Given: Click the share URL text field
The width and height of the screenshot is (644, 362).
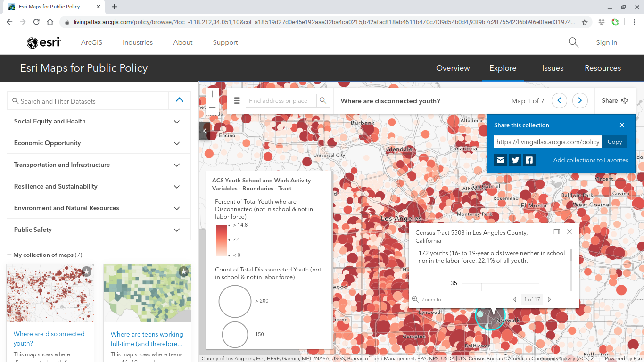Looking at the screenshot, I should pos(548,142).
